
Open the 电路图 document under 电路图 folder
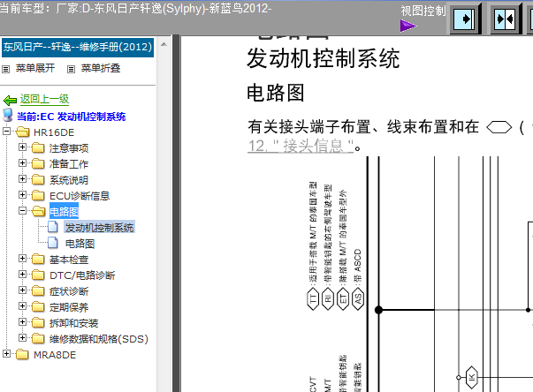[x=80, y=244]
